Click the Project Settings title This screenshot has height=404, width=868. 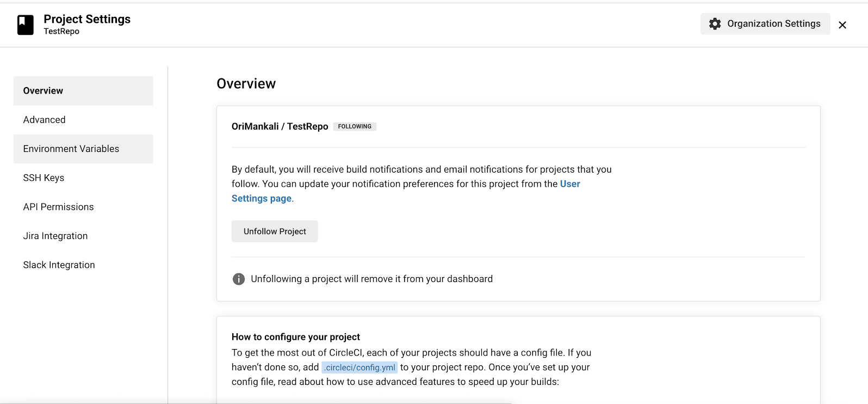point(87,19)
